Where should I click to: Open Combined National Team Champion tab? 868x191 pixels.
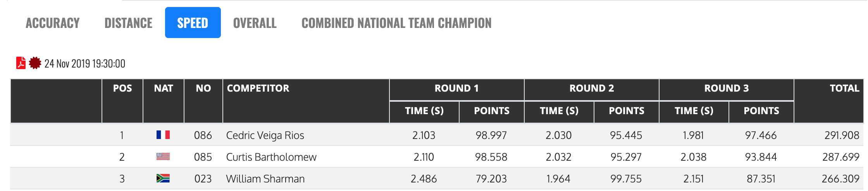pyautogui.click(x=396, y=23)
